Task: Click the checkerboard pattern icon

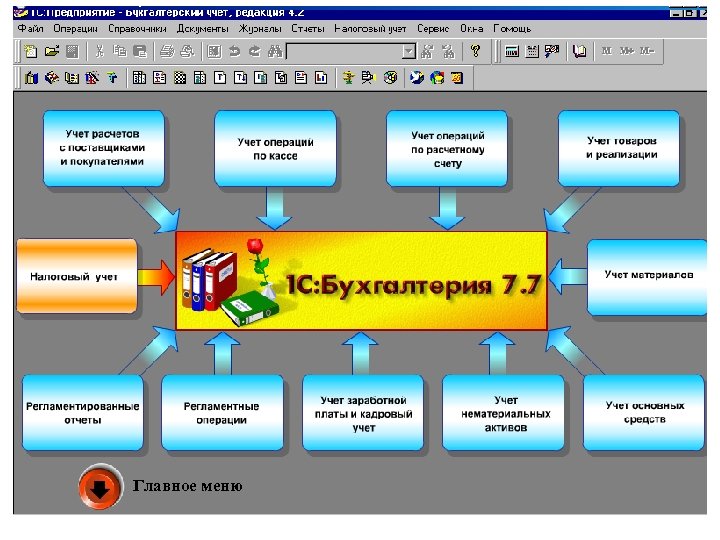Action: coord(180,78)
